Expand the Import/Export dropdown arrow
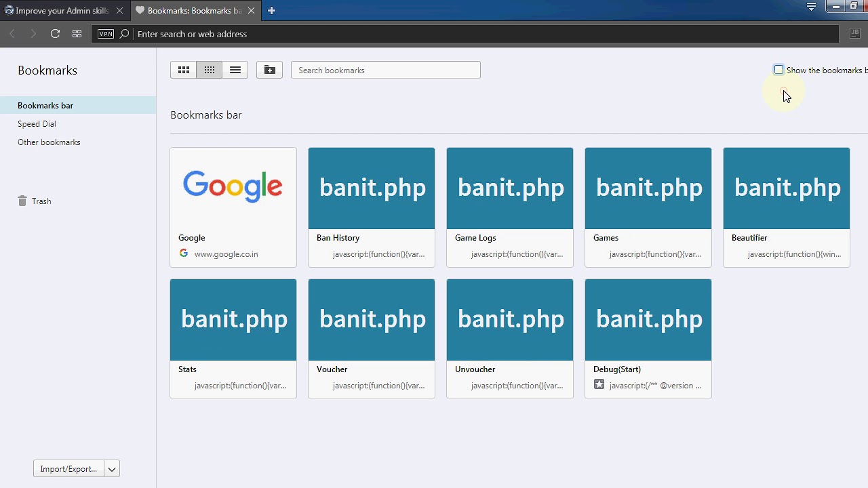 click(x=112, y=469)
